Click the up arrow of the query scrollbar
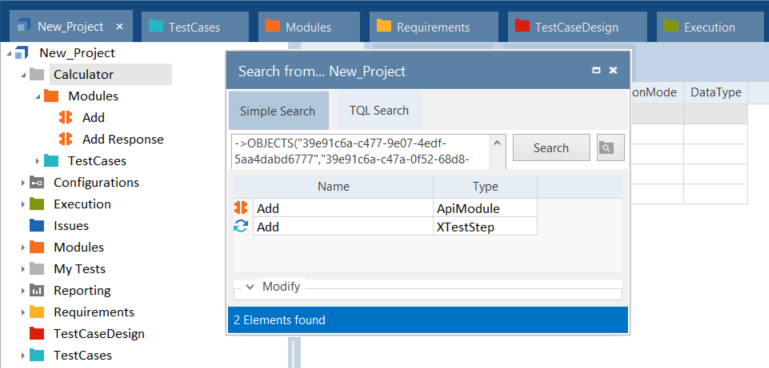 [x=496, y=143]
